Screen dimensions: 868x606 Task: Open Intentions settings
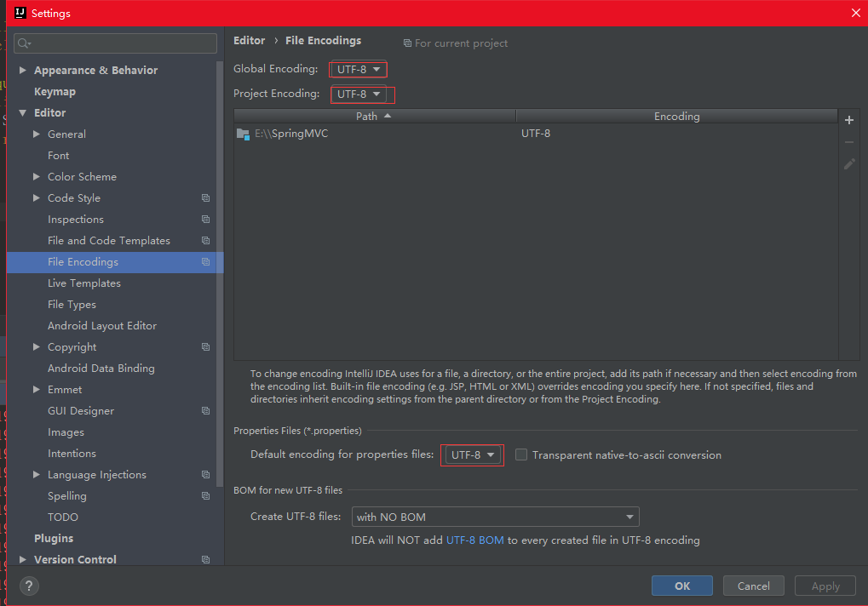(x=72, y=454)
